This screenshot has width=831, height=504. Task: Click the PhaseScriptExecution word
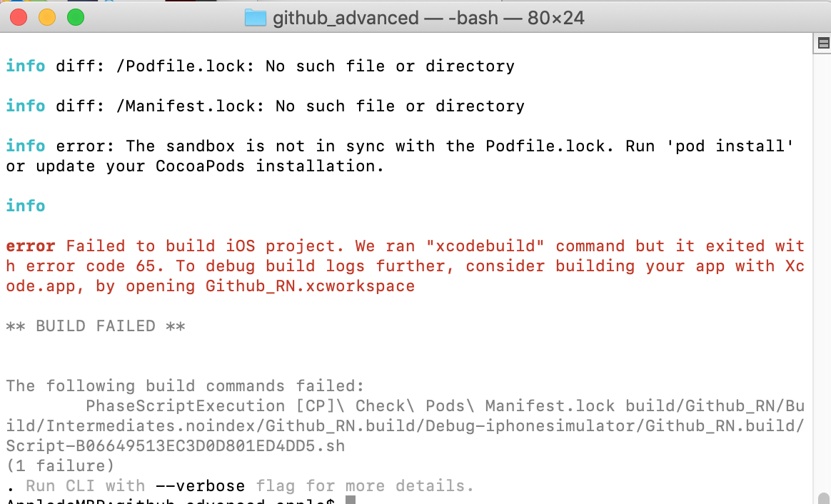(x=175, y=406)
